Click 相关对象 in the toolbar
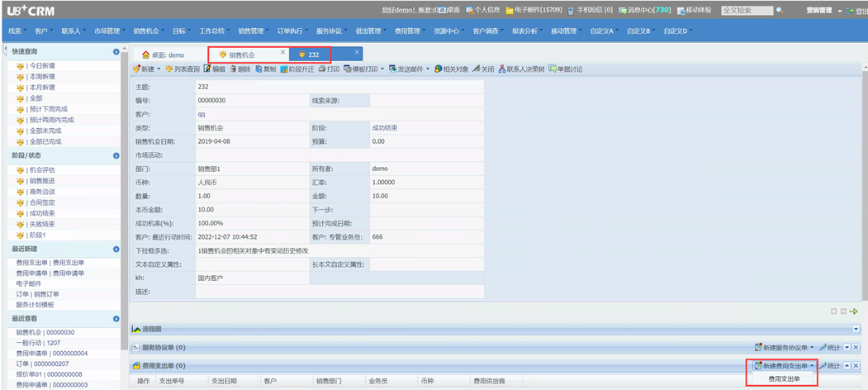The width and height of the screenshot is (868, 390). [x=452, y=69]
